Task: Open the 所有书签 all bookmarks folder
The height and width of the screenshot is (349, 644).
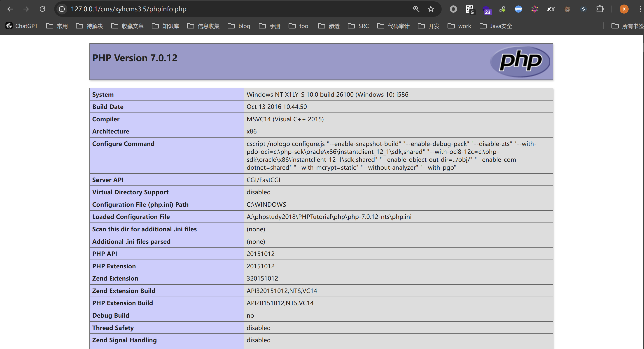Action: (x=628, y=26)
